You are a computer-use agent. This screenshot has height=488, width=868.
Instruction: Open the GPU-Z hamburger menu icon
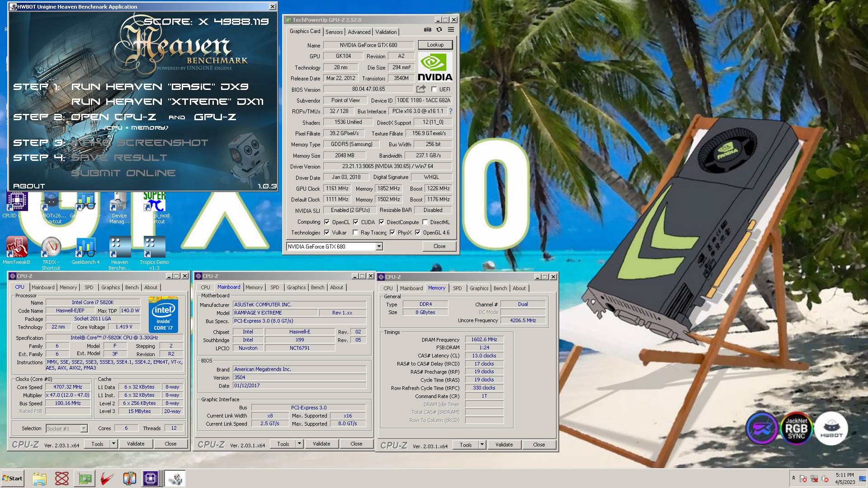pyautogui.click(x=451, y=30)
